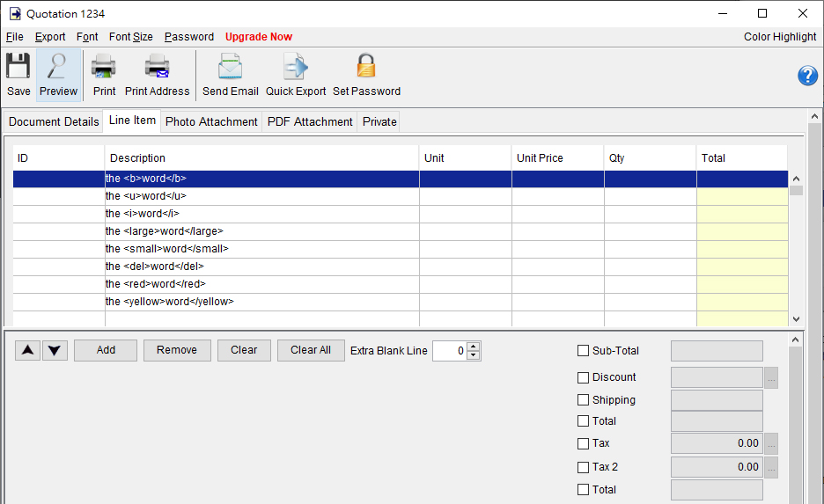824x504 pixels.
Task: Click the Remove button
Action: [177, 350]
